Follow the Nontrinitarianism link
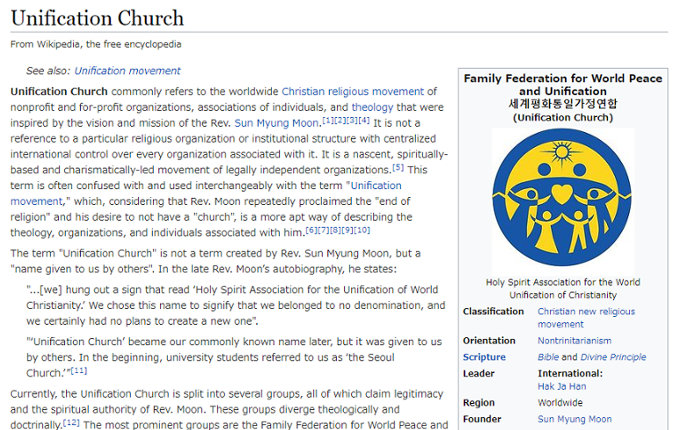 (x=574, y=341)
